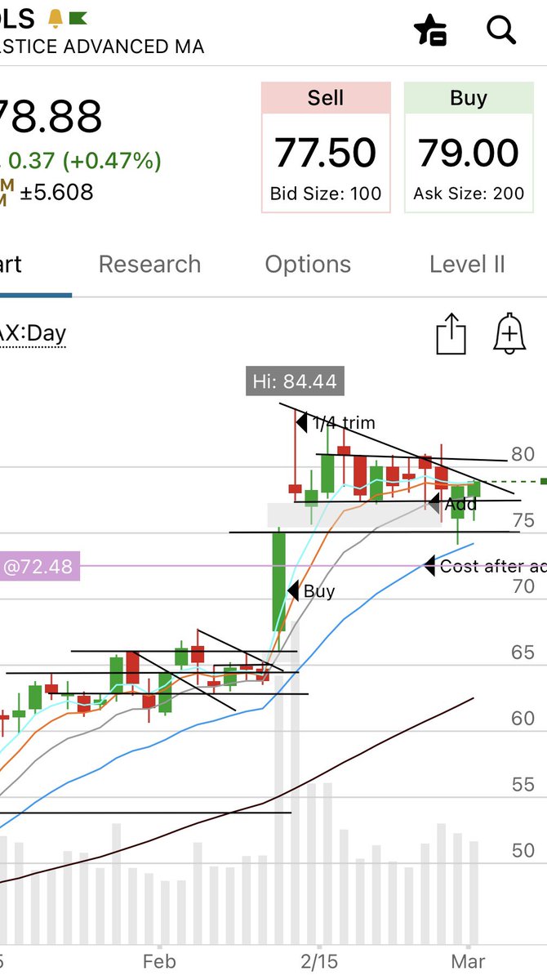Tap the Sell 77.50 box
Viewport: 547px width, 980px height.
click(326, 148)
